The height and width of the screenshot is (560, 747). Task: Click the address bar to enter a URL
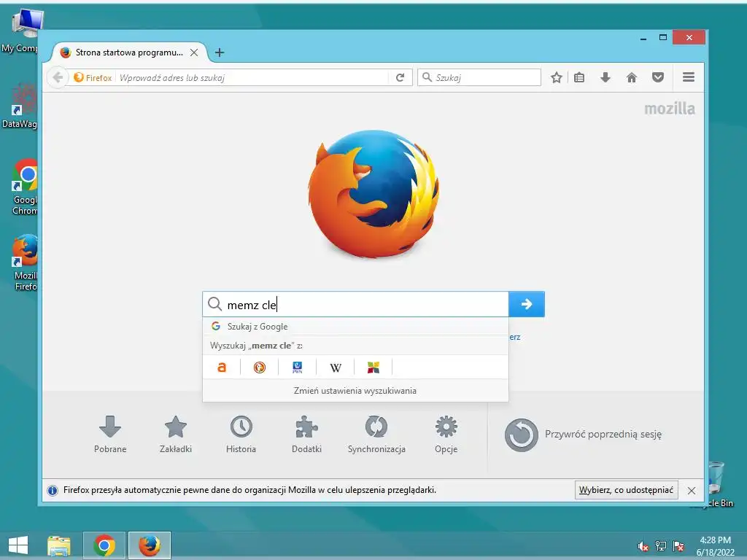point(252,77)
